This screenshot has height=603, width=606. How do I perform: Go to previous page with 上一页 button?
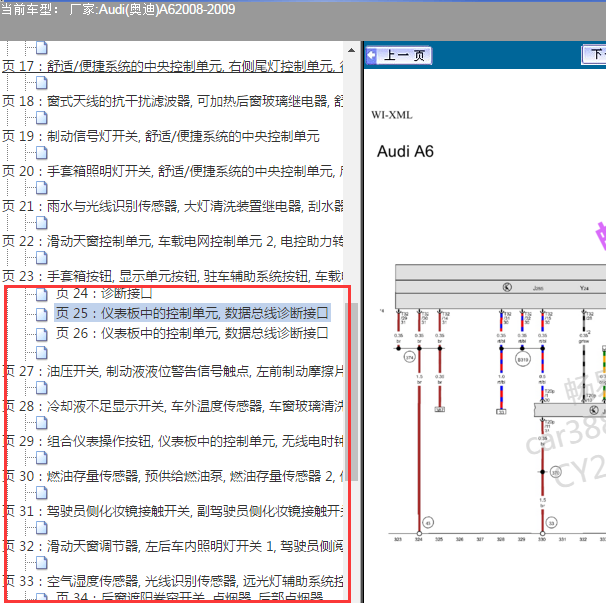(x=398, y=55)
